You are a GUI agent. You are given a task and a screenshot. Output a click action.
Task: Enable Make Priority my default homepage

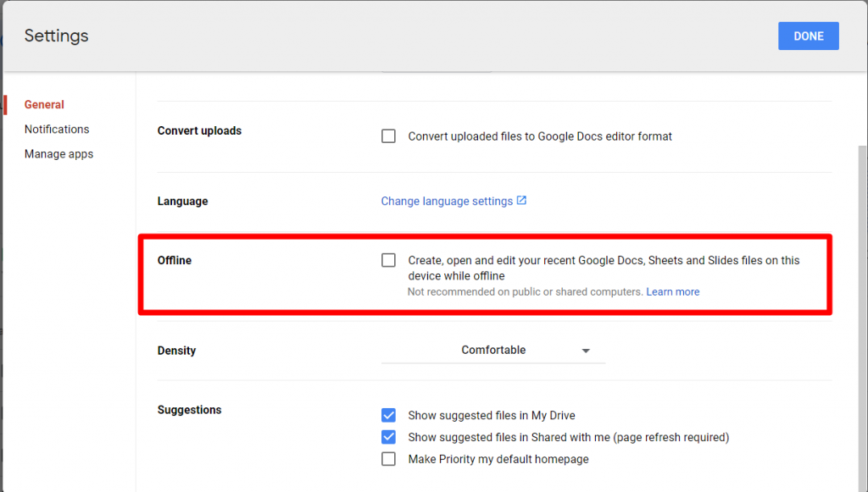(x=388, y=458)
